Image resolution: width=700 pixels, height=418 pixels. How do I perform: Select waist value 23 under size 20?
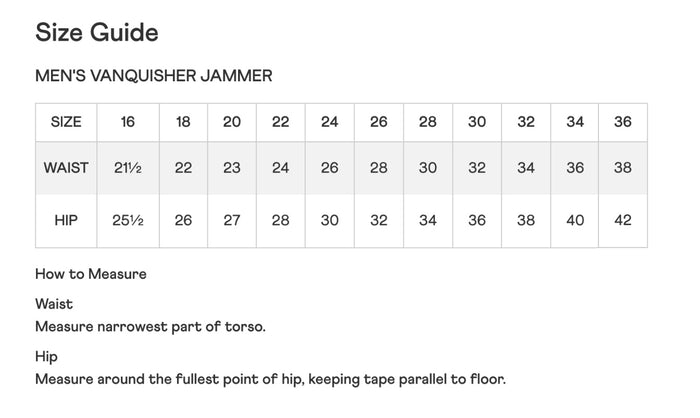pyautogui.click(x=232, y=168)
